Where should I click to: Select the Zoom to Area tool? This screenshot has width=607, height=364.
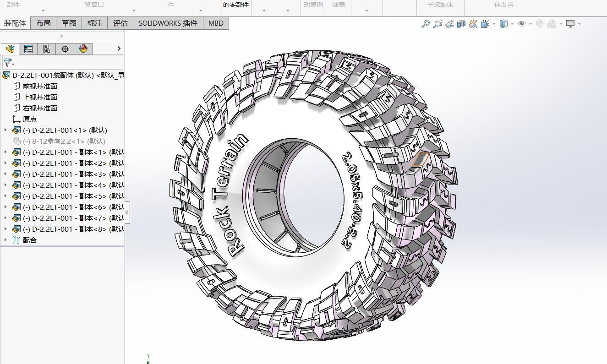click(437, 24)
